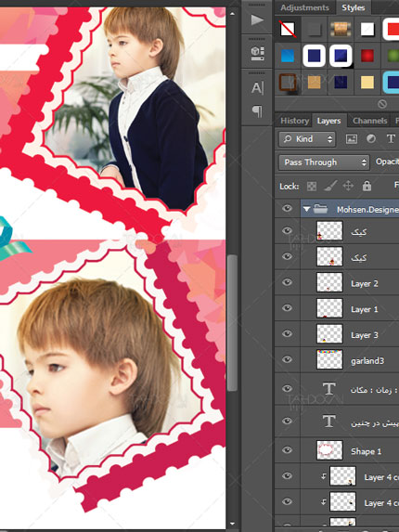Hide the garland3 layer
This screenshot has height=532, width=399.
click(x=287, y=359)
